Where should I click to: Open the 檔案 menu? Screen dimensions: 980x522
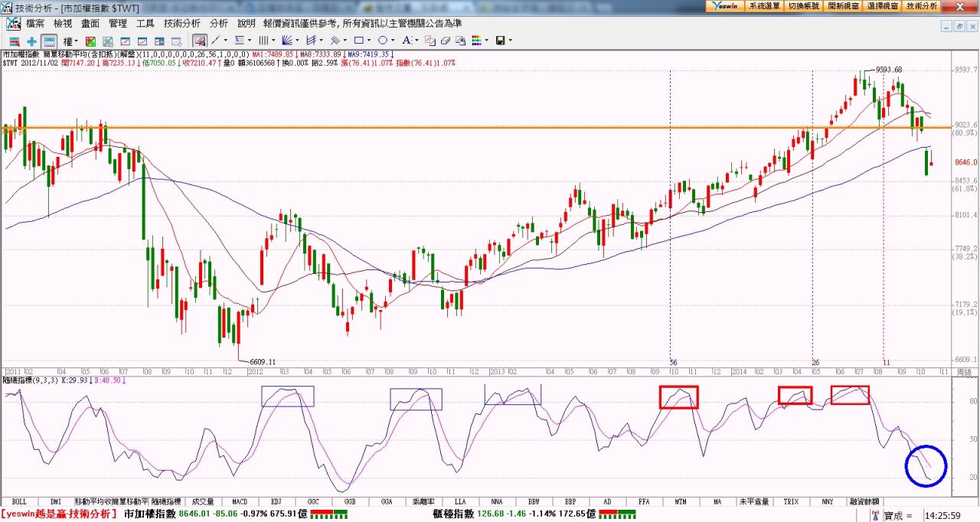pyautogui.click(x=35, y=24)
